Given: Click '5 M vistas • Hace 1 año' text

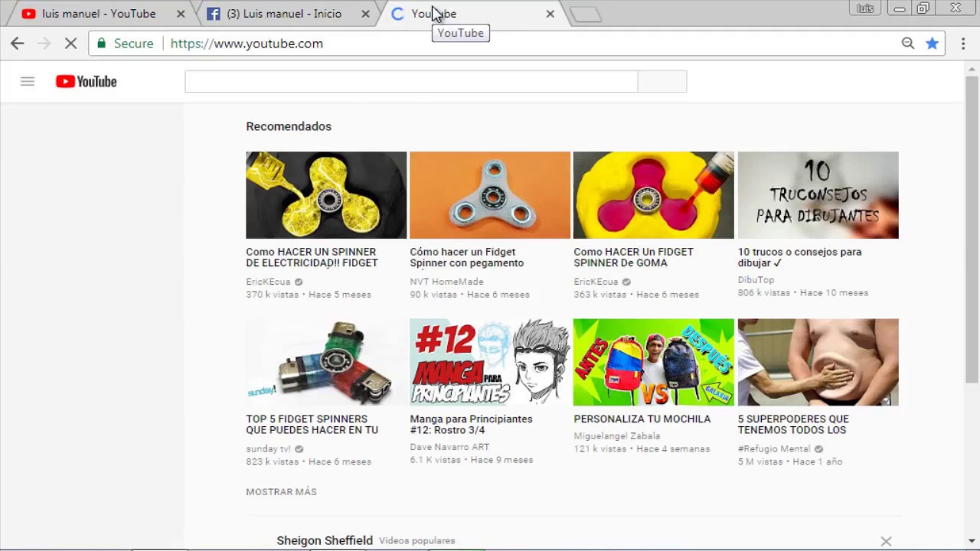Looking at the screenshot, I should [790, 462].
